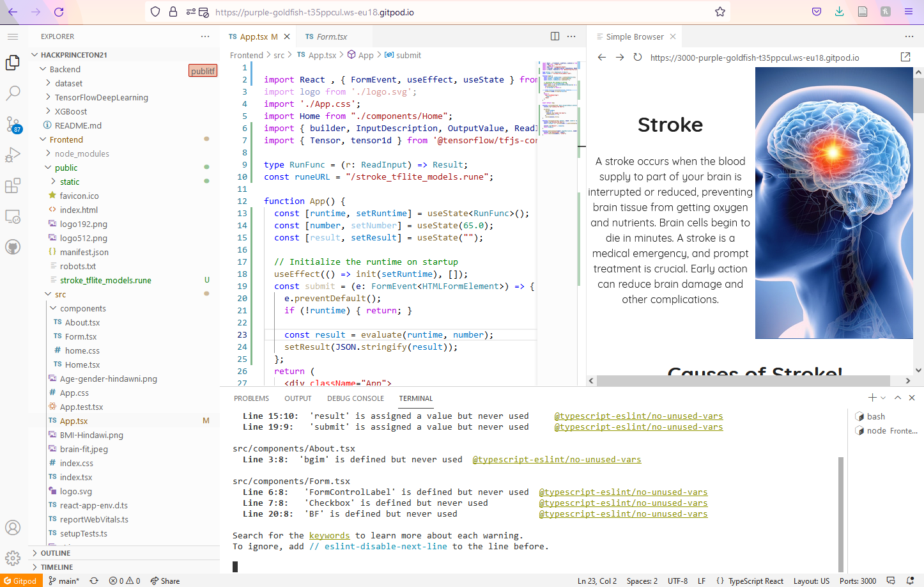Screen dimensions: 924x587
Task: Switch to the DEBUG CONSOLE tab
Action: click(x=355, y=398)
